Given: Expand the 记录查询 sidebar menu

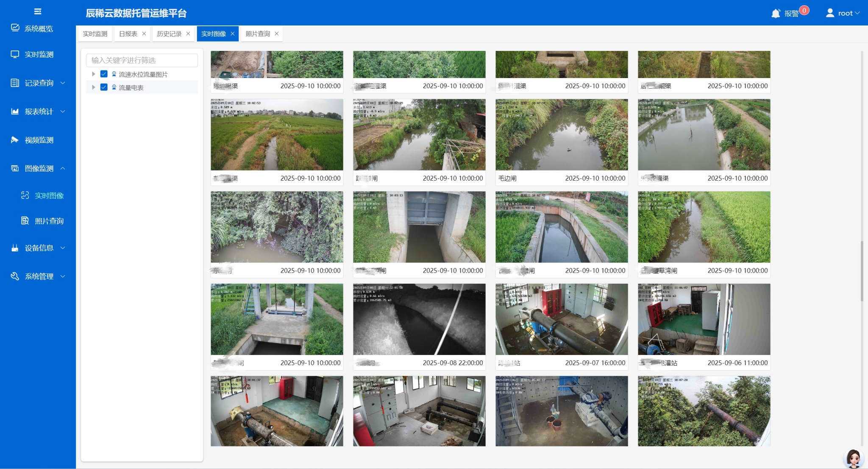Looking at the screenshot, I should [39, 83].
